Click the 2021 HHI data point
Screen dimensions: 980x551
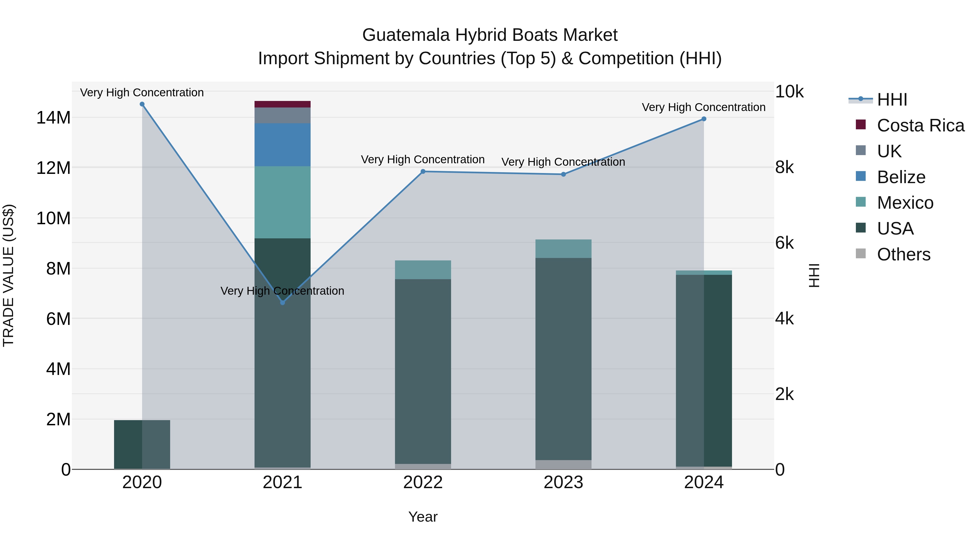pos(282,303)
